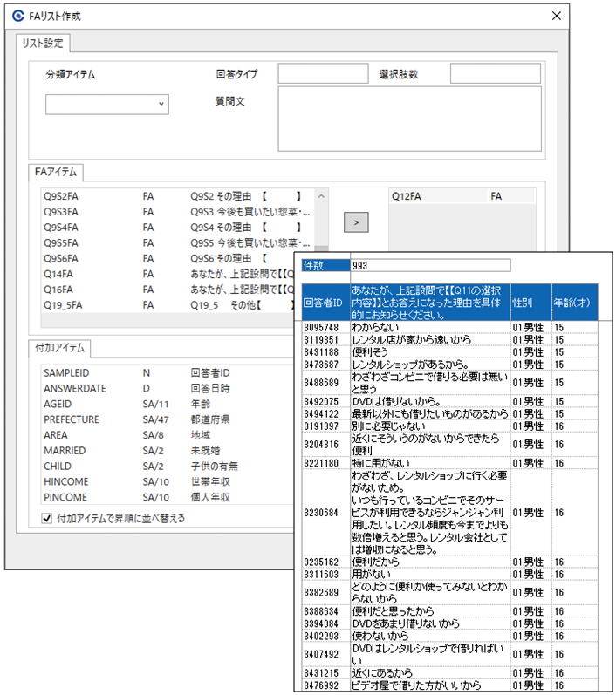This screenshot has height=695, width=616.
Task: Select MARRIED row in additional items
Action: click(x=168, y=450)
